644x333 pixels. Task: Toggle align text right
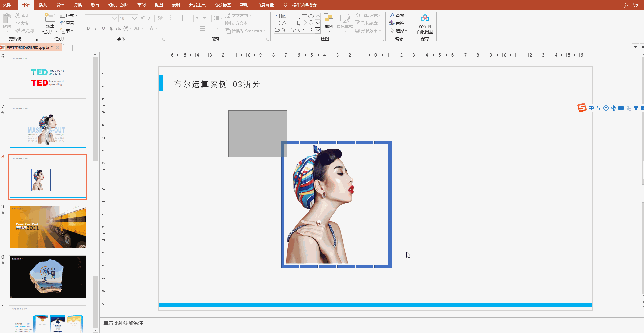click(x=188, y=28)
